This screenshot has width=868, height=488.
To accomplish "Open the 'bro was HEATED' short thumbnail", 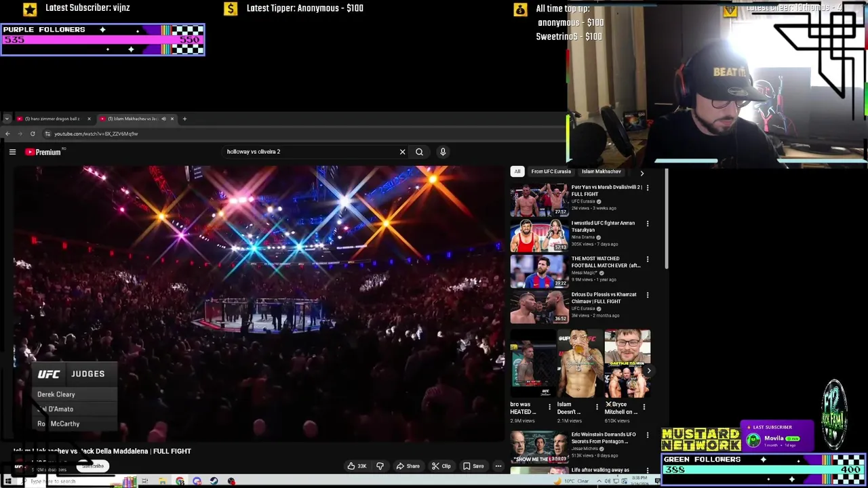I will tap(533, 364).
